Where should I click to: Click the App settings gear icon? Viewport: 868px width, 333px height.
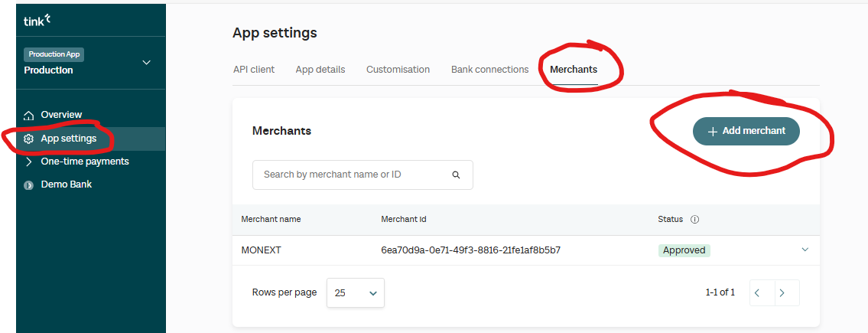tap(29, 139)
